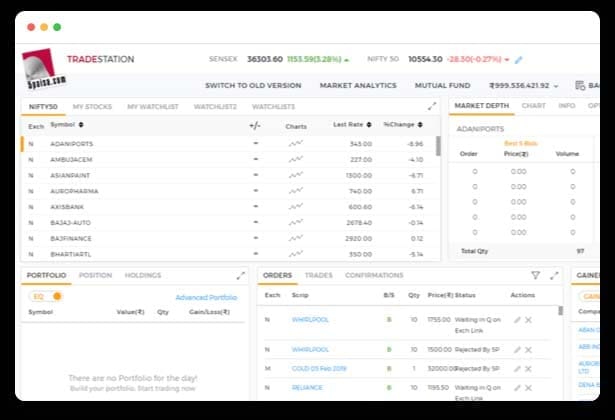615x420 pixels.
Task: Select the MARKET DEPTH tab
Action: click(482, 105)
